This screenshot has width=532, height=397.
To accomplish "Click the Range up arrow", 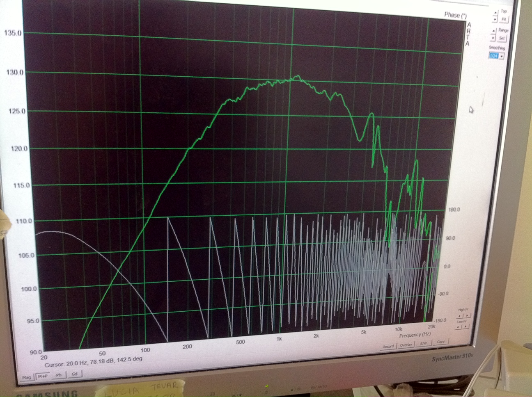I will pyautogui.click(x=493, y=31).
